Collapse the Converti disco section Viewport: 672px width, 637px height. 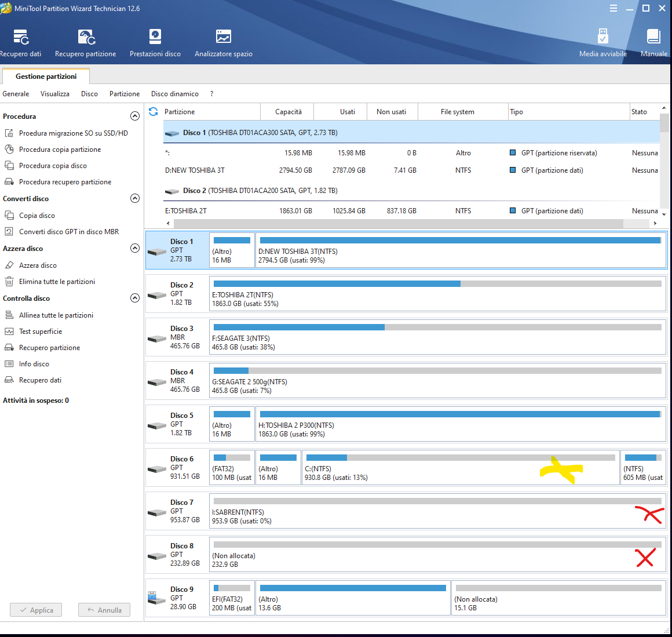(x=135, y=198)
